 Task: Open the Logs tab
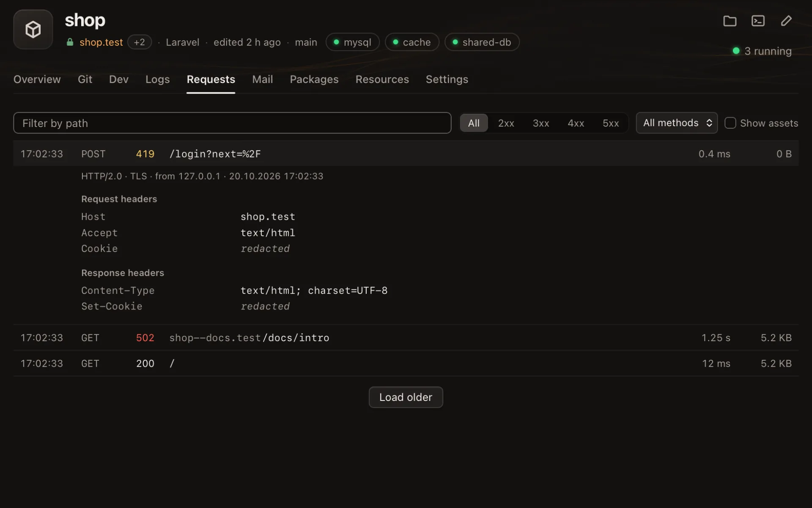157,79
